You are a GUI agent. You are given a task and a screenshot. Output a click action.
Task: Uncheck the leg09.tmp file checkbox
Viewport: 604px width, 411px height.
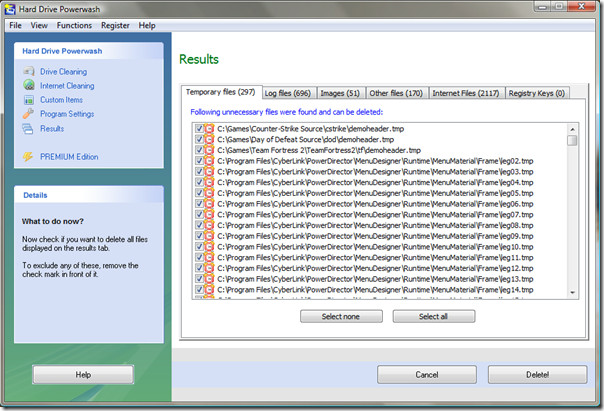click(x=199, y=236)
